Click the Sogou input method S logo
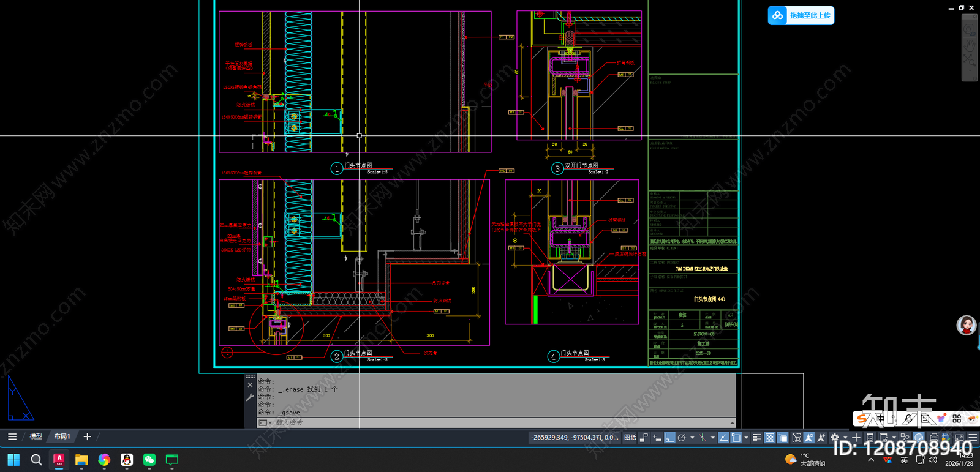The height and width of the screenshot is (472, 980). pos(862,419)
